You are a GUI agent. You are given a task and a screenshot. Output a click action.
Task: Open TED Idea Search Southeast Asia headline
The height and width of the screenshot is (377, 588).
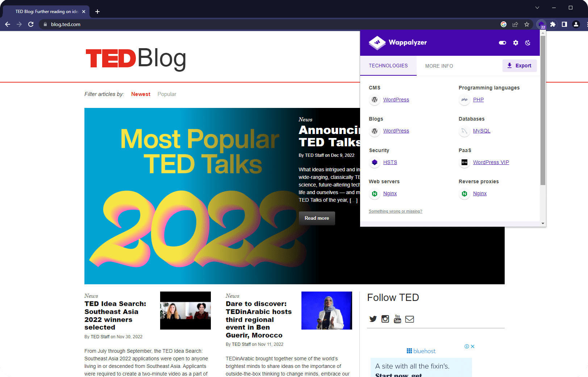tap(115, 315)
